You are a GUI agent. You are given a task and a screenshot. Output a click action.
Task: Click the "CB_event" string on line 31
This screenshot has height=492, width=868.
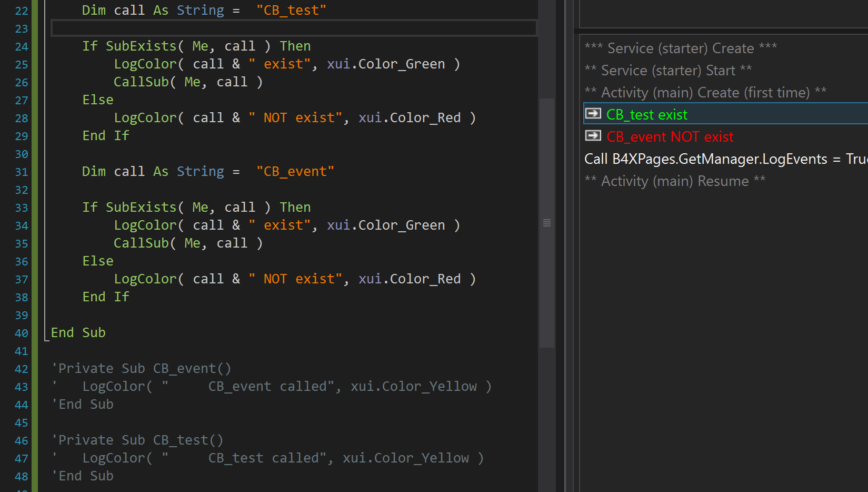coord(295,171)
